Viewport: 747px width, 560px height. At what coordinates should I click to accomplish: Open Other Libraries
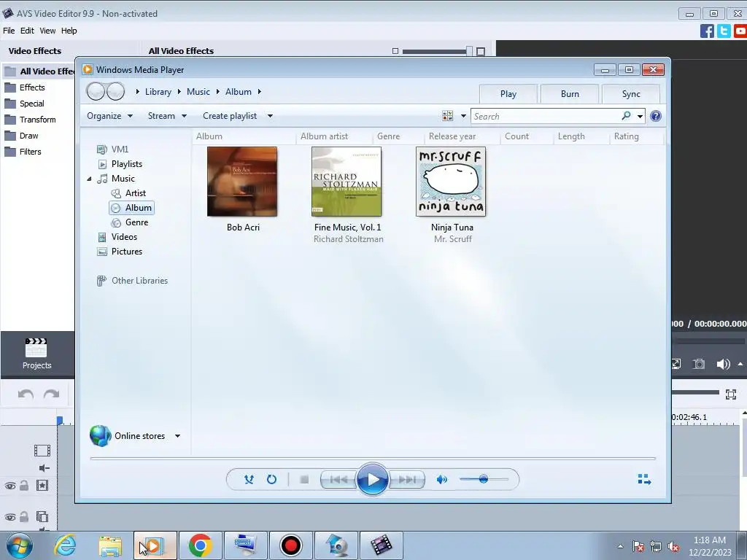coord(139,281)
